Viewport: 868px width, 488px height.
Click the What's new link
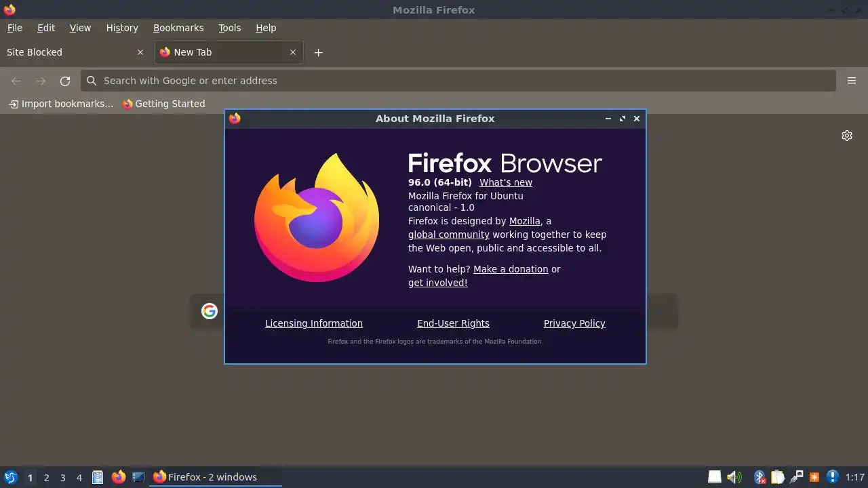click(x=506, y=182)
